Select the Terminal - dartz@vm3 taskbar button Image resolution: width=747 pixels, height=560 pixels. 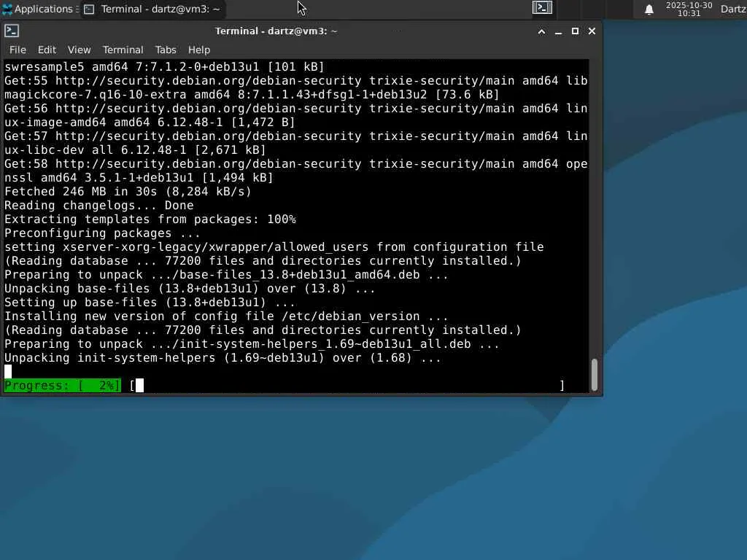pos(152,9)
